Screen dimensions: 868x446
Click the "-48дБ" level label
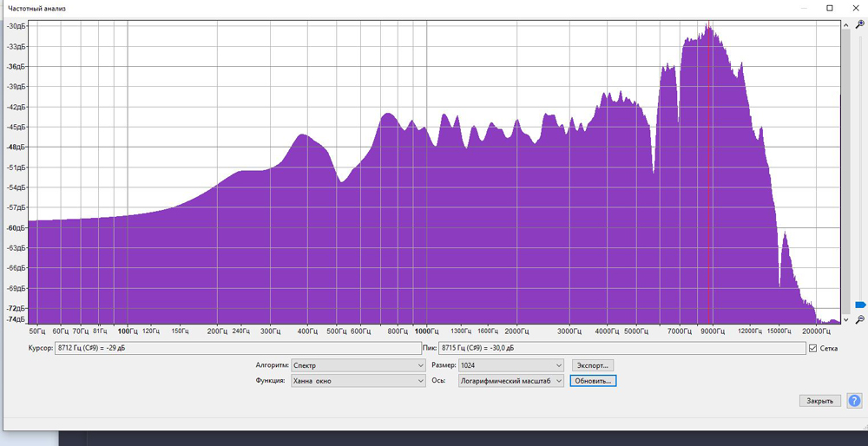click(15, 148)
